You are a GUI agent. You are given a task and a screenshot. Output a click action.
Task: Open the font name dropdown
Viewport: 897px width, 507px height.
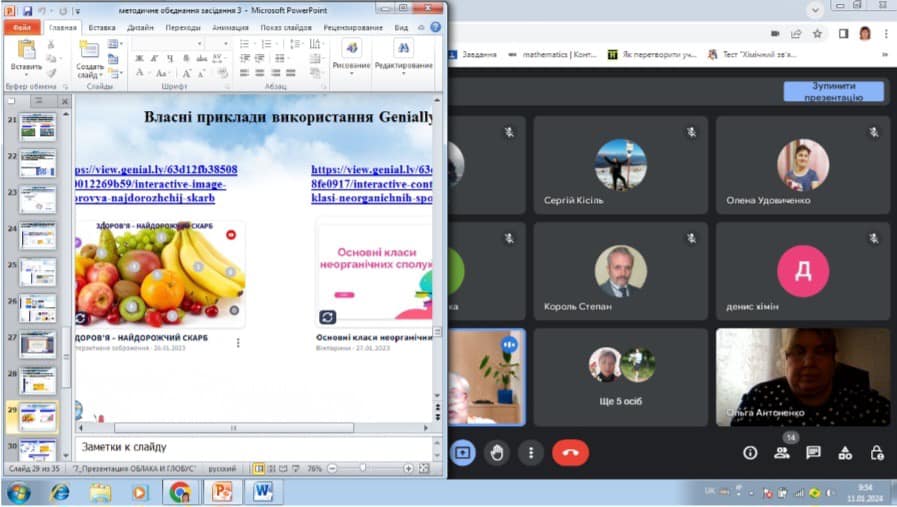point(200,44)
